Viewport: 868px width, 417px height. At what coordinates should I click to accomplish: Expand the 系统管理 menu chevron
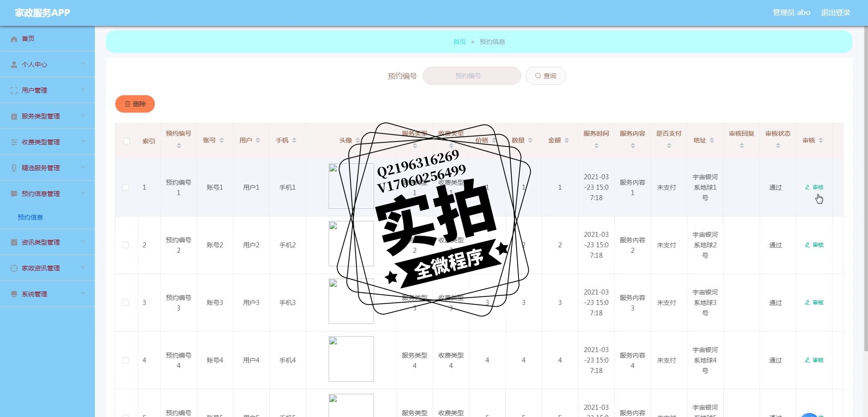(83, 294)
